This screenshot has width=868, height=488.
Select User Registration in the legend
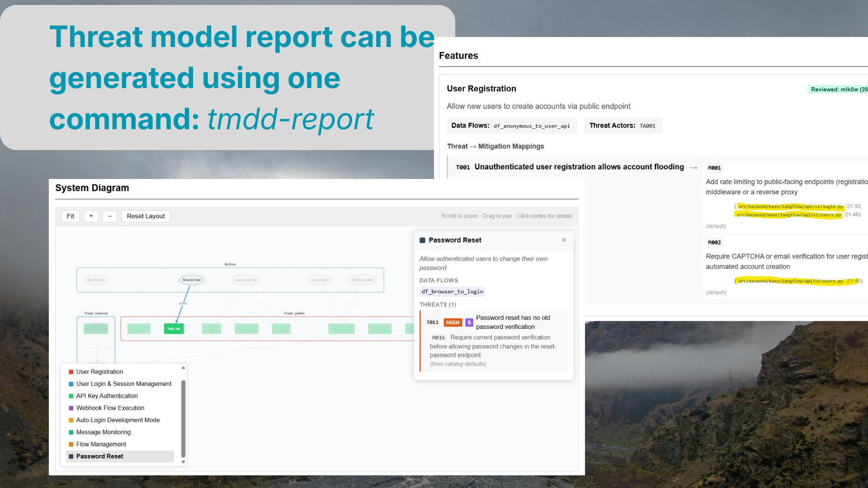(99, 371)
